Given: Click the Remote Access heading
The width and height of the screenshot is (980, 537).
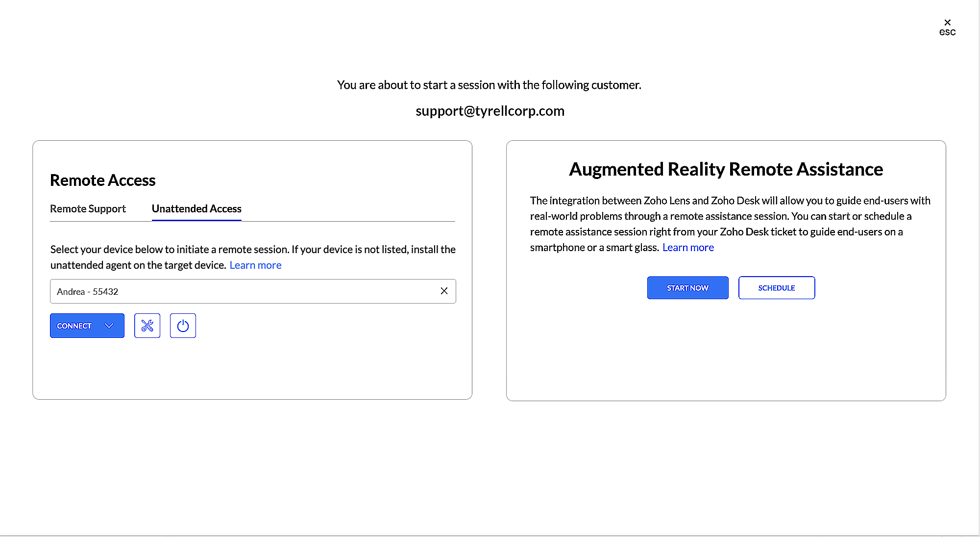Looking at the screenshot, I should 102,180.
